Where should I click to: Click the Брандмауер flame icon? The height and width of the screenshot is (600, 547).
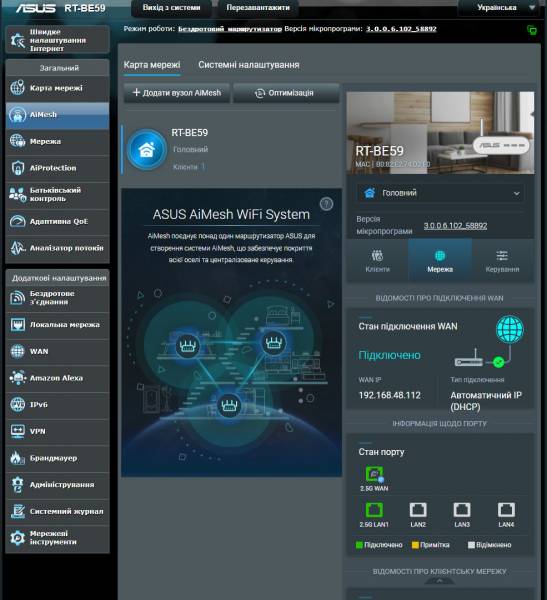pyautogui.click(x=17, y=458)
